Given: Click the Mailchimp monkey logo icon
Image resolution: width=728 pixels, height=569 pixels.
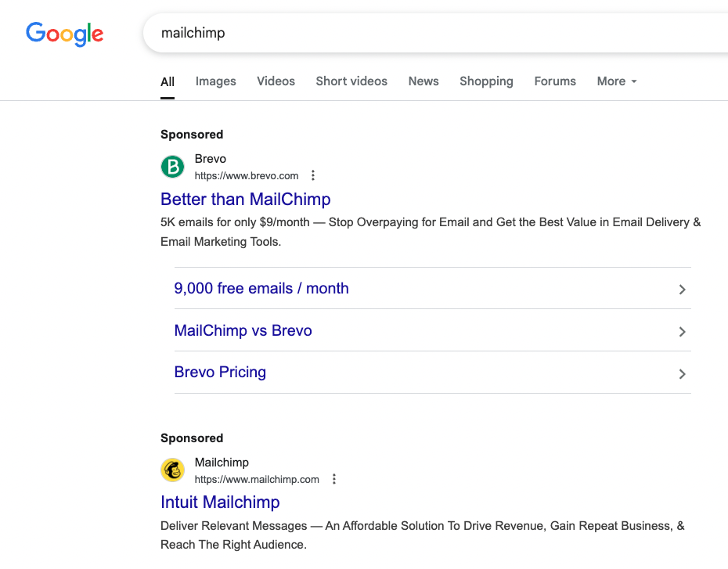Looking at the screenshot, I should [173, 470].
